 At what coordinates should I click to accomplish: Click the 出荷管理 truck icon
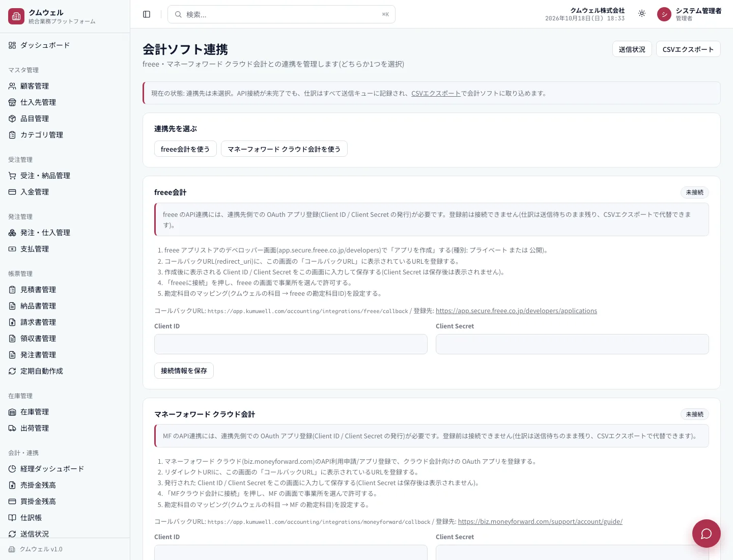click(x=12, y=428)
